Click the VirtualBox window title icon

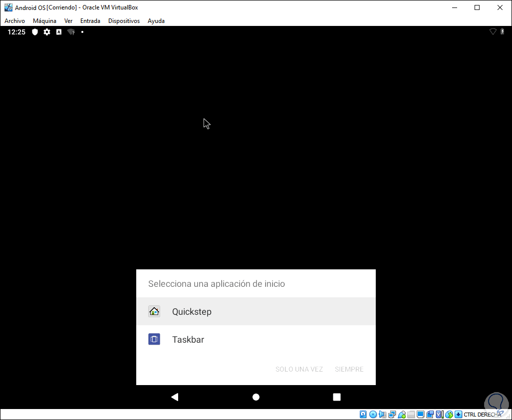pos(8,7)
